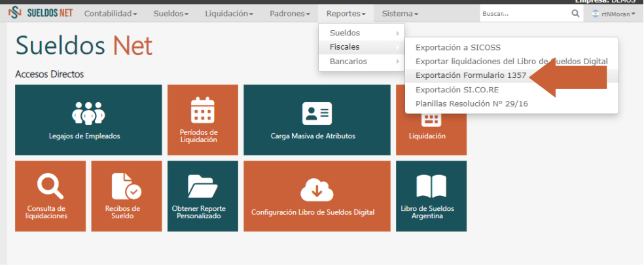Click into the Buscar search field
The width and height of the screenshot is (644, 266).
click(x=526, y=14)
